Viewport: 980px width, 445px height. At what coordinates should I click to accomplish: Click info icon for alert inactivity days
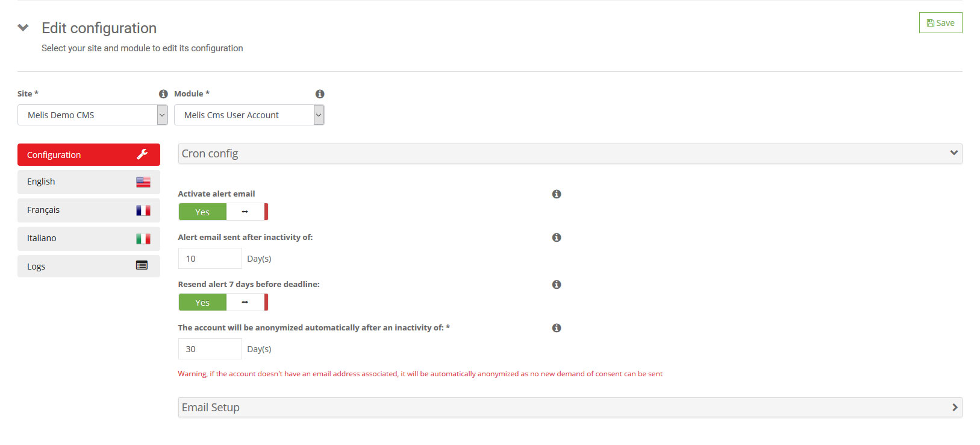(x=557, y=238)
